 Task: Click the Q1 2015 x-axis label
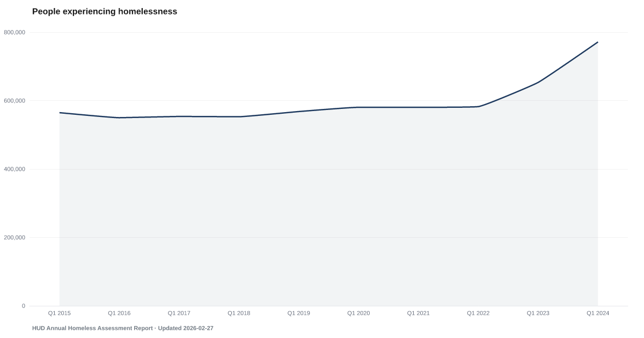(59, 313)
